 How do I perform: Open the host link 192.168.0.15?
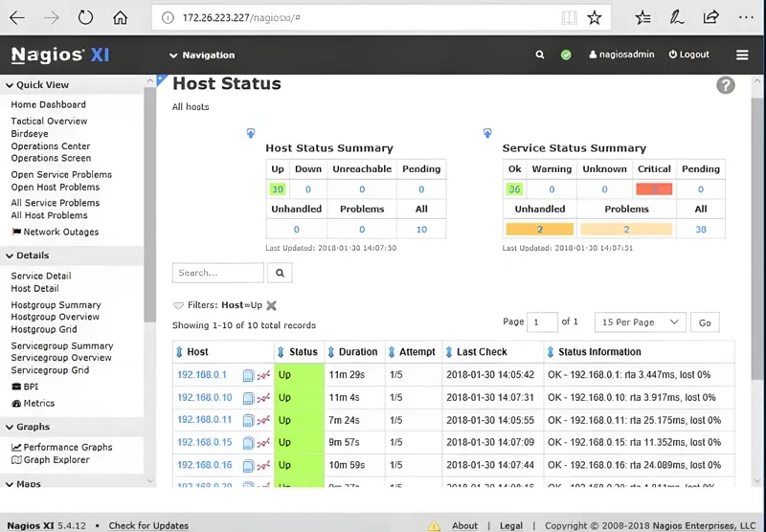(x=204, y=443)
